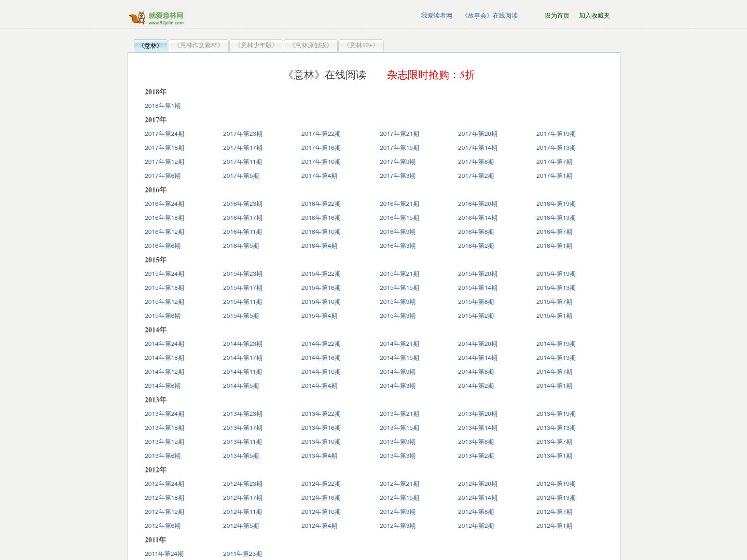747x560 pixels.
Task: Open issue 2013年第4期
Action: [319, 456]
